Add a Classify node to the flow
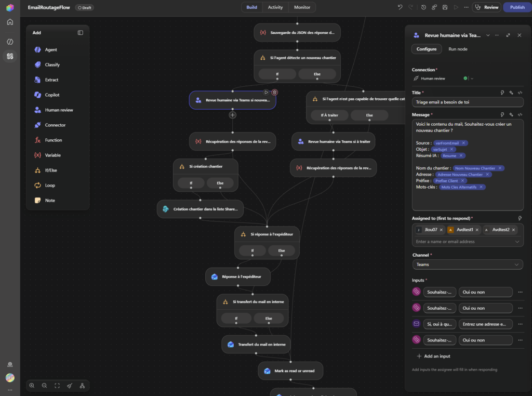The height and width of the screenshot is (396, 532). 47,64
